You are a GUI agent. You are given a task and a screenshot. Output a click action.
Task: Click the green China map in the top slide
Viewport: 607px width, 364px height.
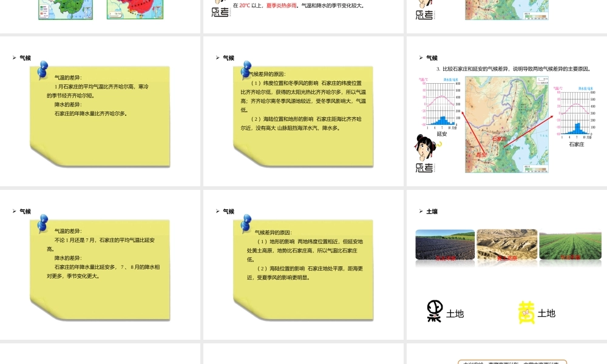pos(66,9)
